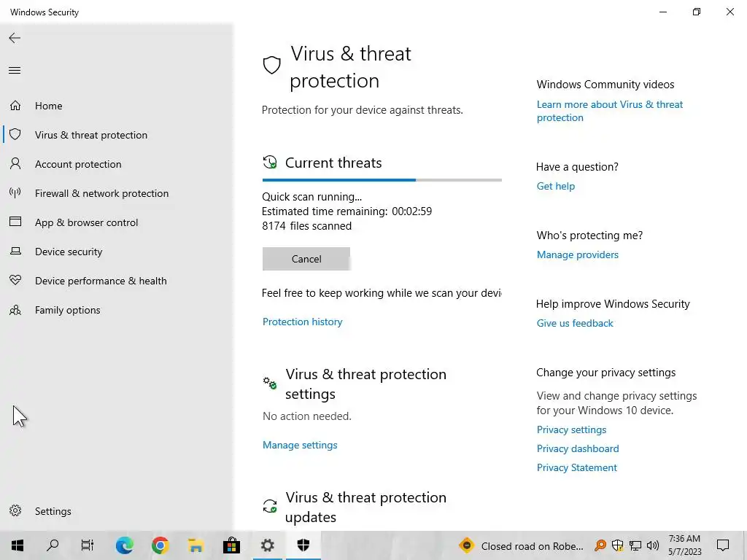
Task: Click the shield icon for Virus & threat protection
Action: [x=15, y=134]
